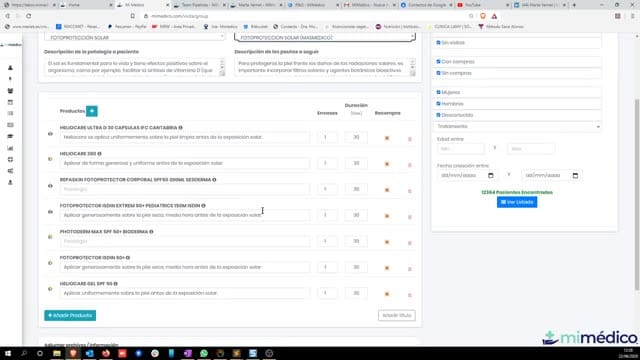Image resolution: width=640 pixels, height=360 pixels.
Task: Click the Brave shields icon in address bar
Action: click(x=483, y=16)
